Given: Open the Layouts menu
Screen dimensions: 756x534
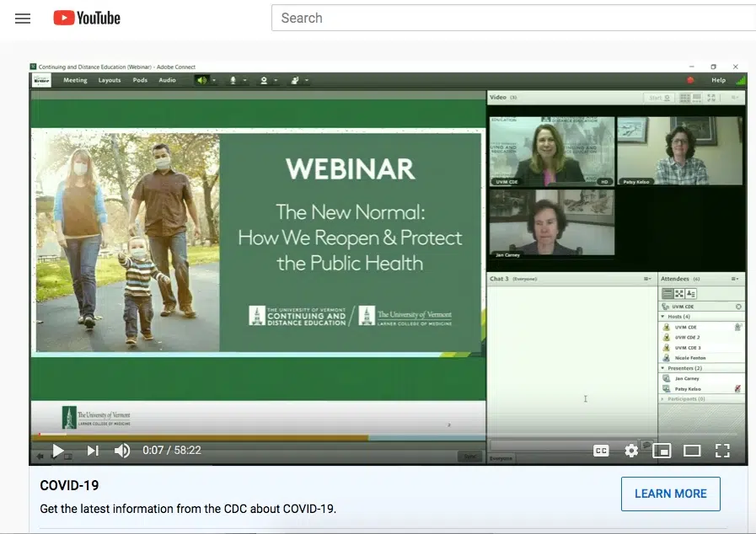Looking at the screenshot, I should [x=110, y=80].
